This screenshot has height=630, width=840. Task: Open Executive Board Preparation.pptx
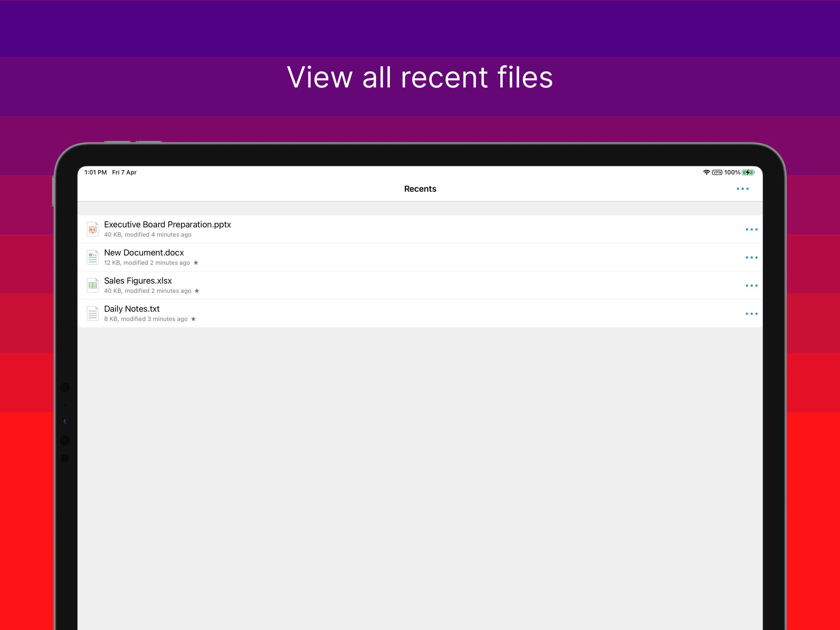(x=420, y=229)
